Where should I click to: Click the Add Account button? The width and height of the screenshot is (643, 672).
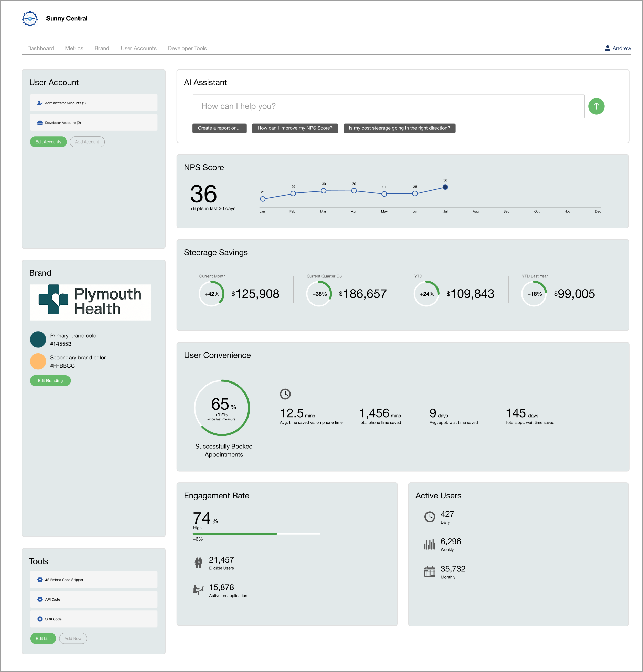(87, 142)
